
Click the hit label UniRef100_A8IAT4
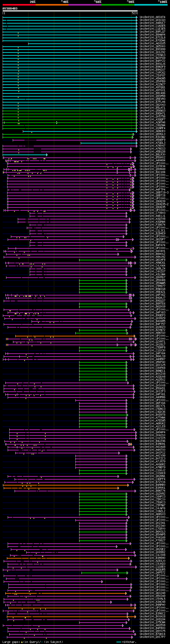coord(152,17)
